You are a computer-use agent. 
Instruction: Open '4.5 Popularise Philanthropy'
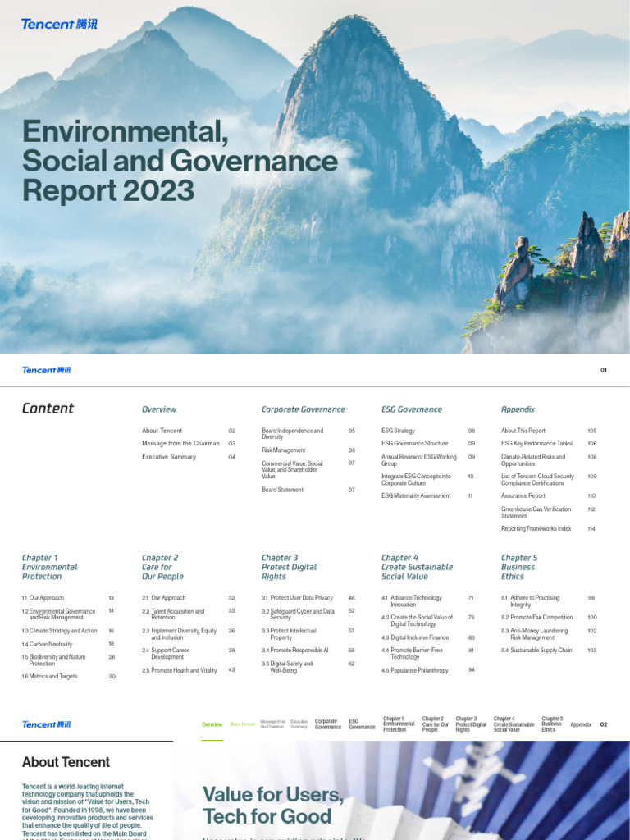click(414, 670)
